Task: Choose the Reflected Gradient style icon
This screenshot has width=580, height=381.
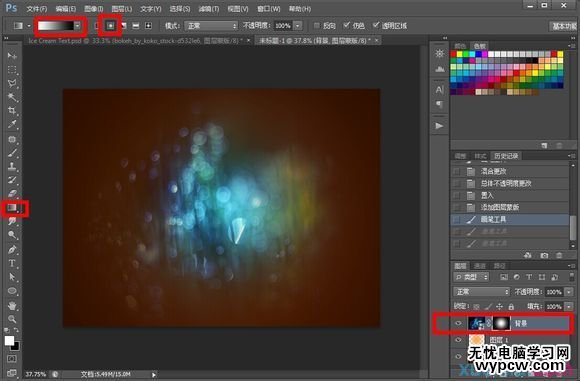Action: [136, 26]
